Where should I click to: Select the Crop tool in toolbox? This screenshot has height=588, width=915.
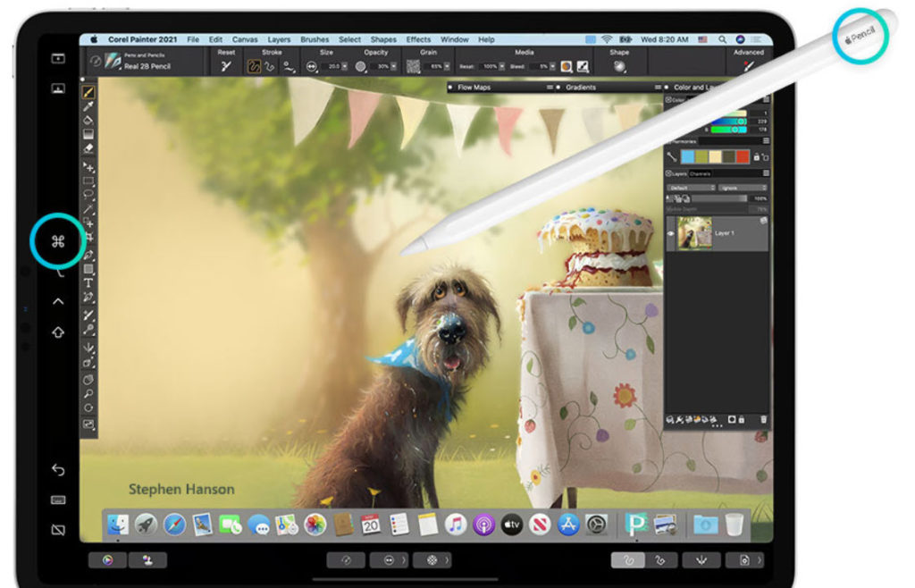point(88,238)
